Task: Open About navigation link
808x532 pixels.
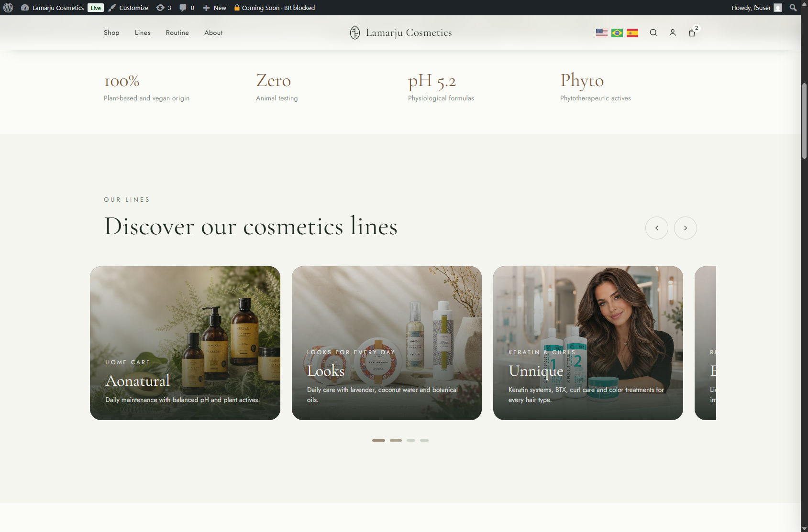Action: click(213, 33)
